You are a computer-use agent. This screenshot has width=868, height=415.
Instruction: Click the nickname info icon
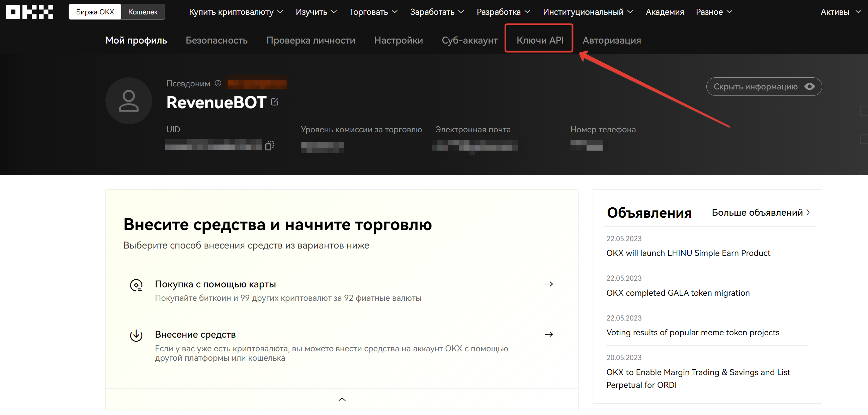point(218,83)
